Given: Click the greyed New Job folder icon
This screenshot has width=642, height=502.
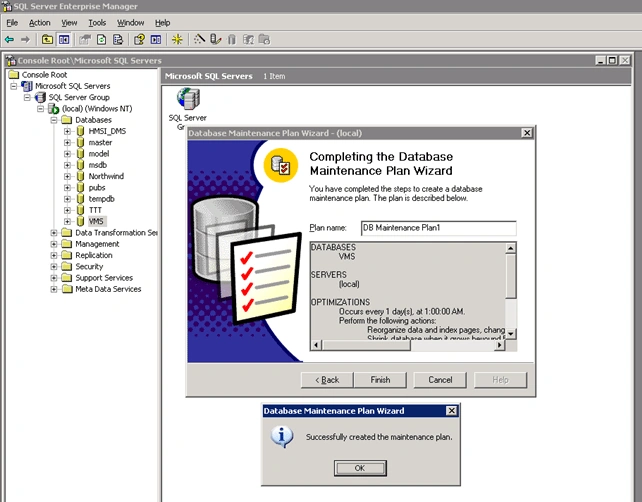Looking at the screenshot, I should 264,40.
